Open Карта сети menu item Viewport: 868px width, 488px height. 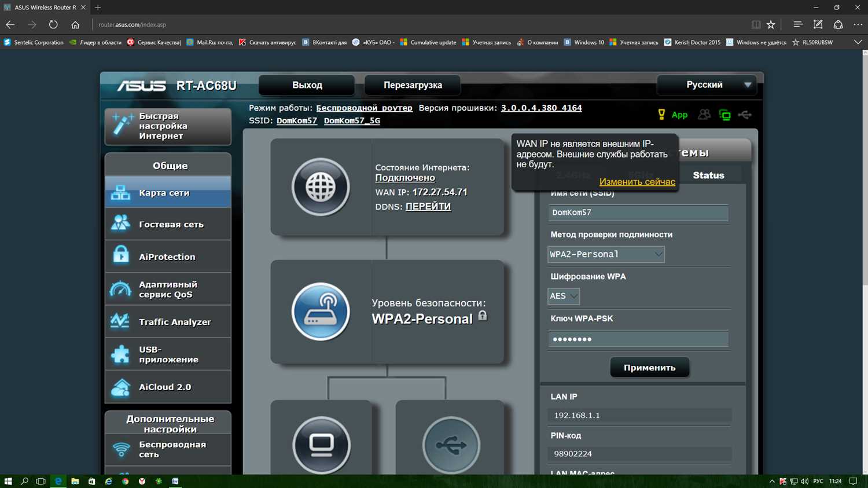pos(168,192)
